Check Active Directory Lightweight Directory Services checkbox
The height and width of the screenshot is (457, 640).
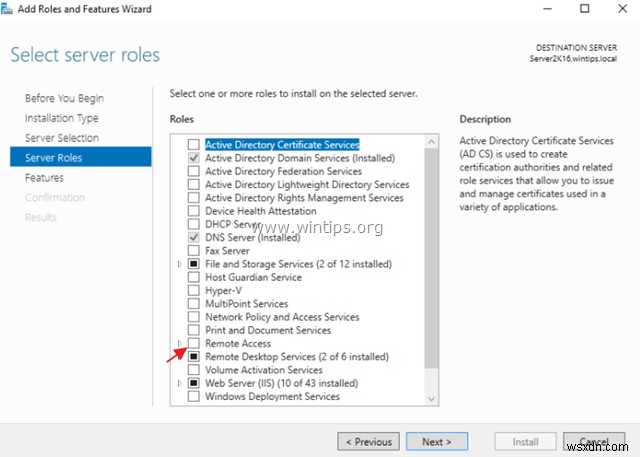click(x=193, y=184)
